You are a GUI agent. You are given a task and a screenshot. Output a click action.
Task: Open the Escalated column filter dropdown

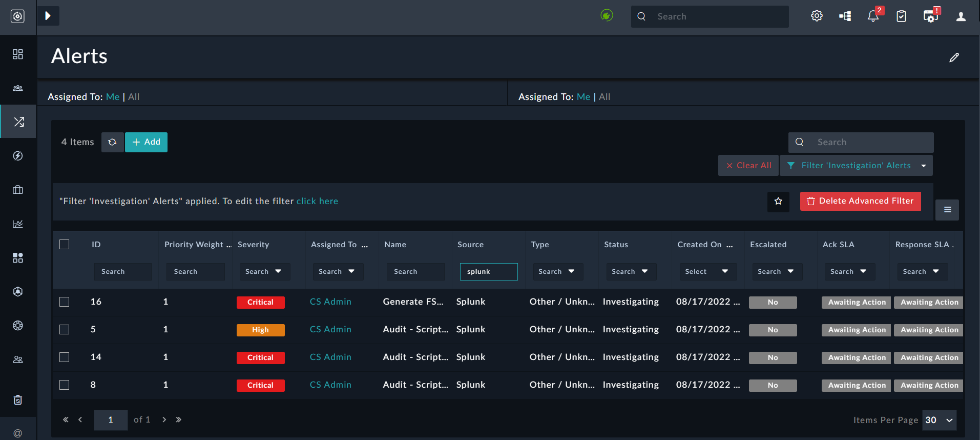(777, 271)
